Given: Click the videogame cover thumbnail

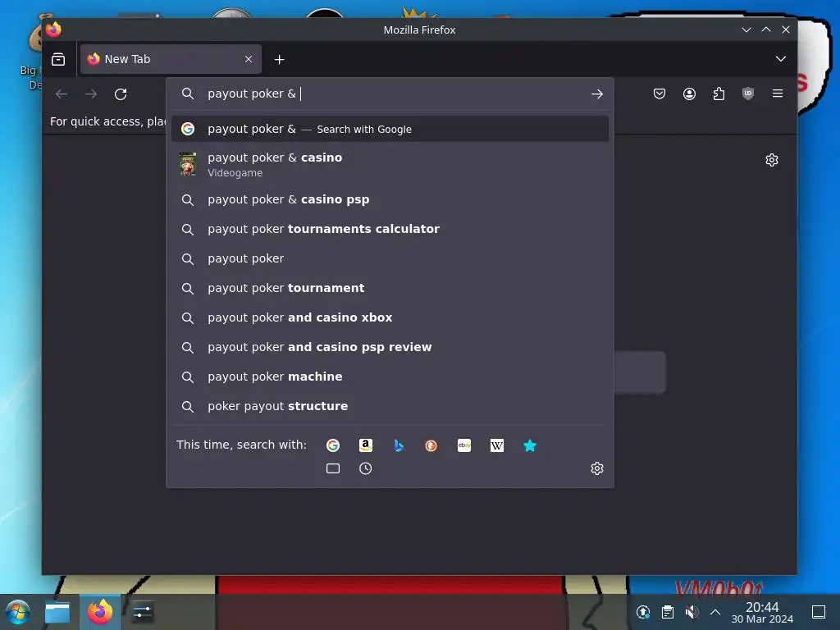Looking at the screenshot, I should click(188, 164).
